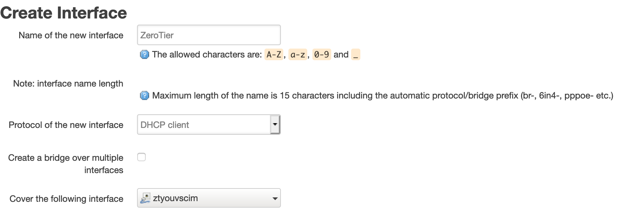Screen dimensions: 644x209
Task: Click the network device icon next to ztyouvscim
Action: click(x=145, y=198)
